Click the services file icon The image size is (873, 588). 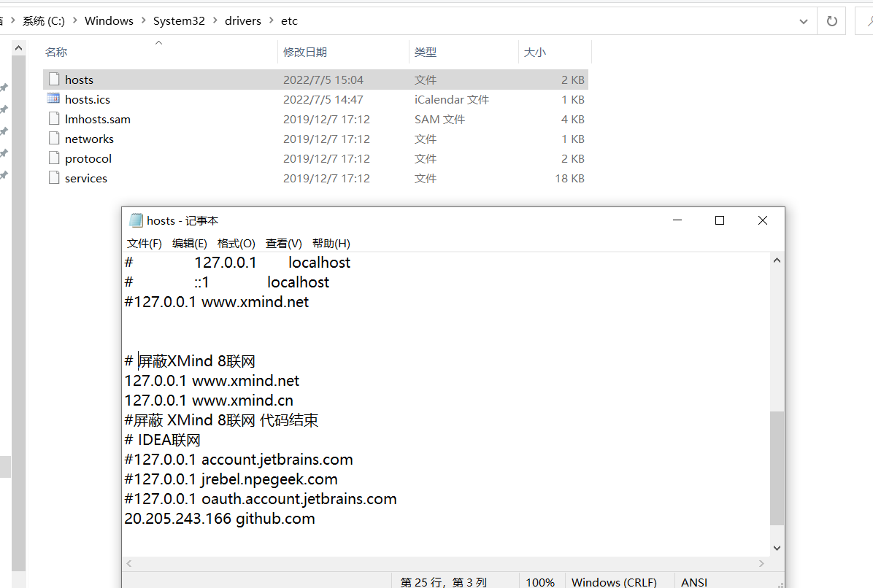click(54, 177)
